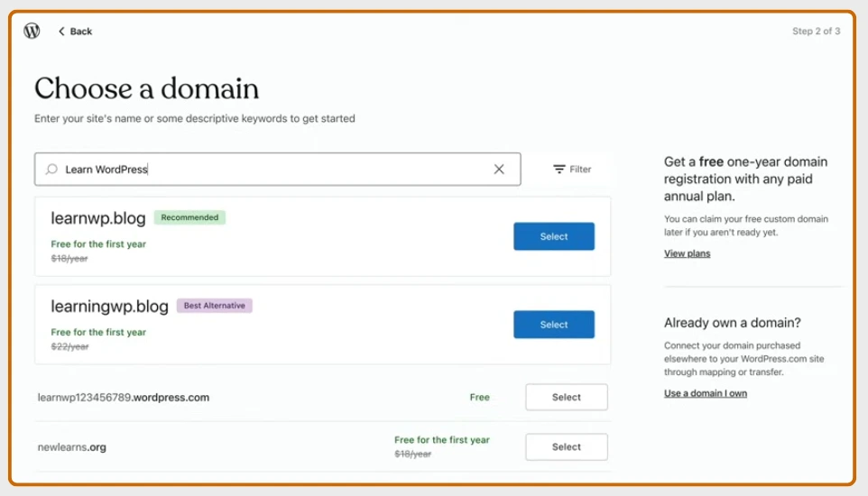Select the learningwp.blog domain
868x496 pixels.
click(x=554, y=325)
